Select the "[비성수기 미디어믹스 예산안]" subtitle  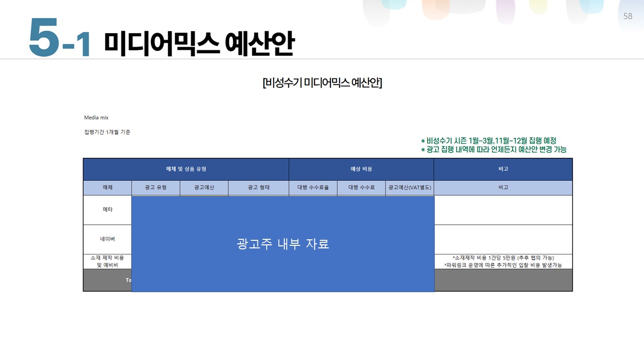322,83
